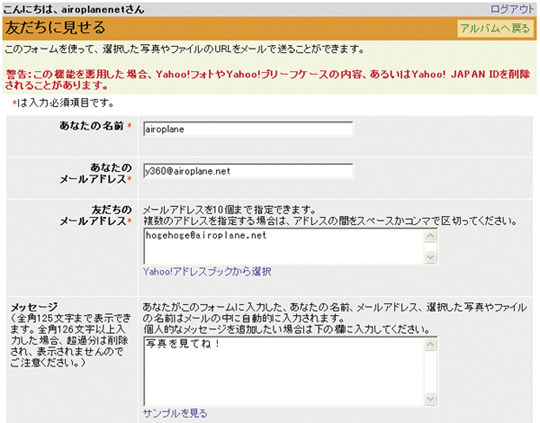
Task: Click the 友だちに見せる page heading
Action: tap(55, 28)
